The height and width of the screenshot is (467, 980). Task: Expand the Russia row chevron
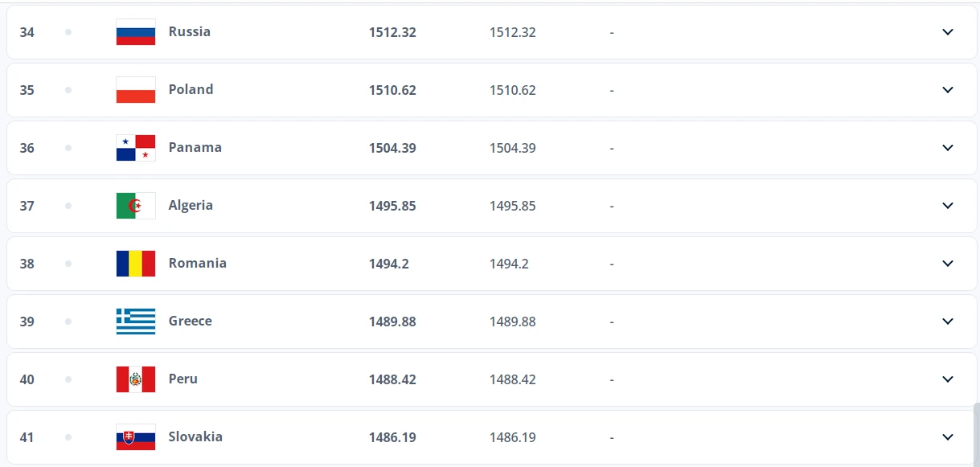pyautogui.click(x=948, y=32)
